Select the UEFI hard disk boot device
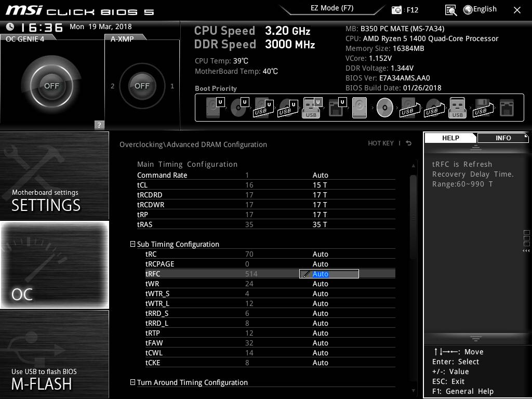The width and height of the screenshot is (532, 399). point(215,108)
